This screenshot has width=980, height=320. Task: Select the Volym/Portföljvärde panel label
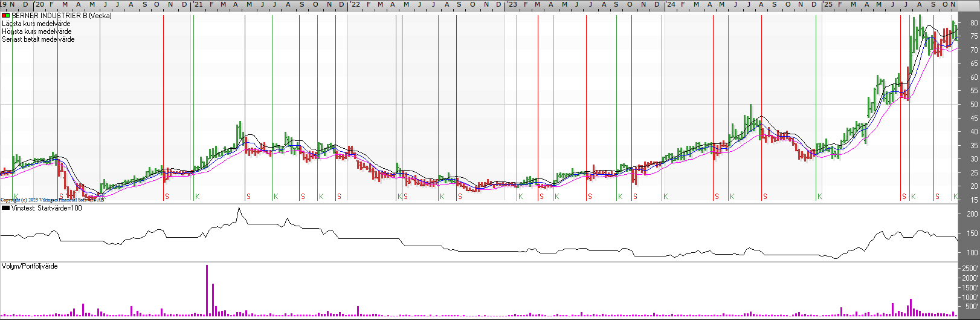[30, 266]
